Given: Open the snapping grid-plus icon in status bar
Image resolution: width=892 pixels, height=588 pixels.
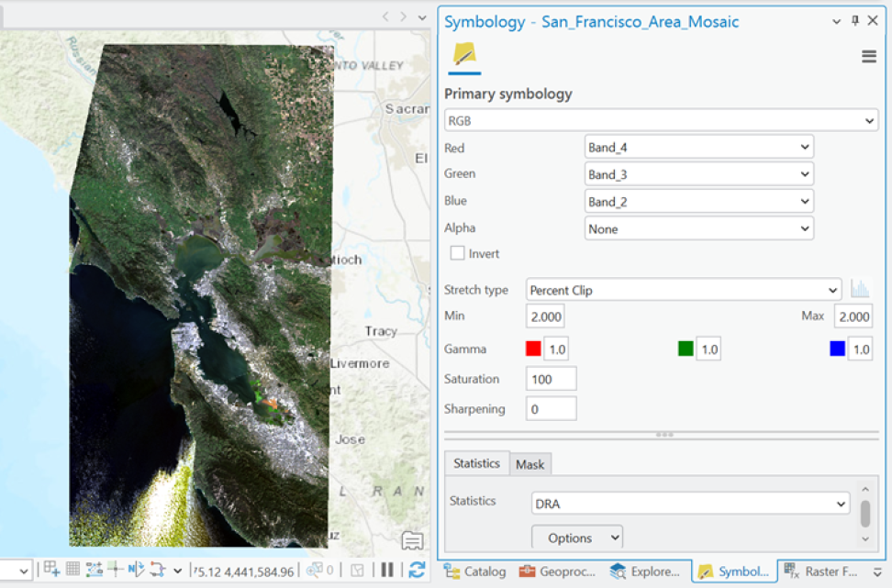Looking at the screenshot, I should click(51, 569).
